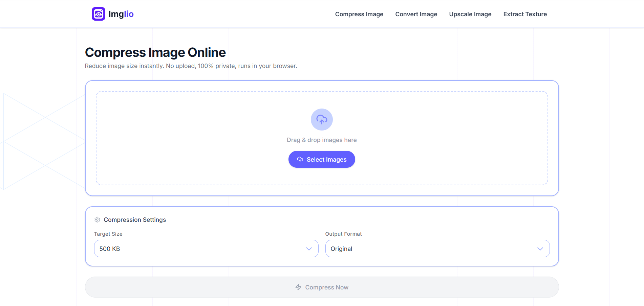Screen dimensions: 644x306
Task: Open the Compress Image nav item
Action: click(359, 14)
